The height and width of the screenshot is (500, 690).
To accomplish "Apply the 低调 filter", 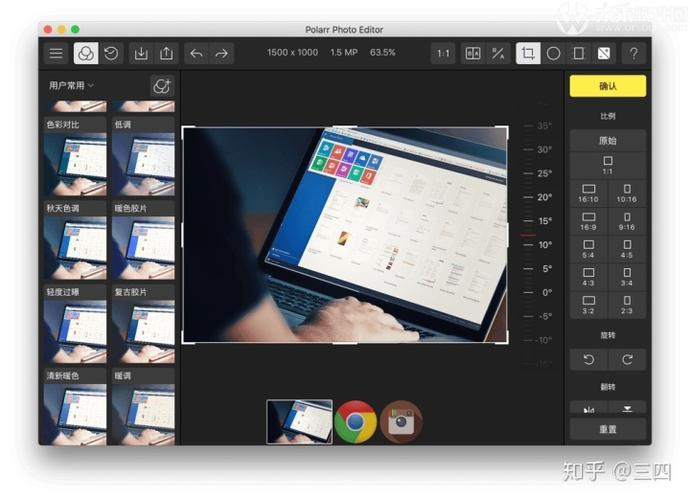I will (x=143, y=156).
